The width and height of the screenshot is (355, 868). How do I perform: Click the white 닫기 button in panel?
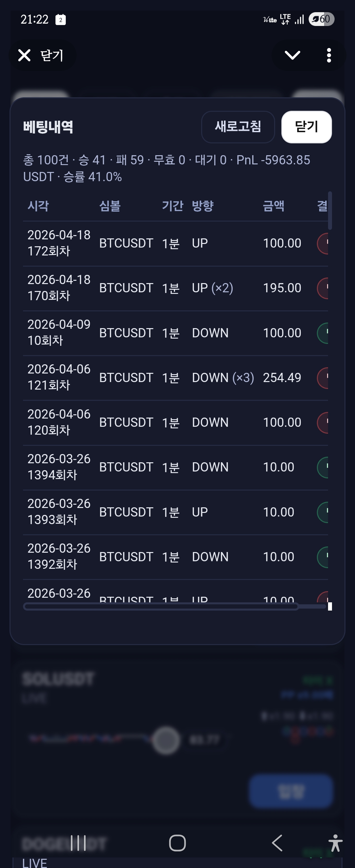306,127
